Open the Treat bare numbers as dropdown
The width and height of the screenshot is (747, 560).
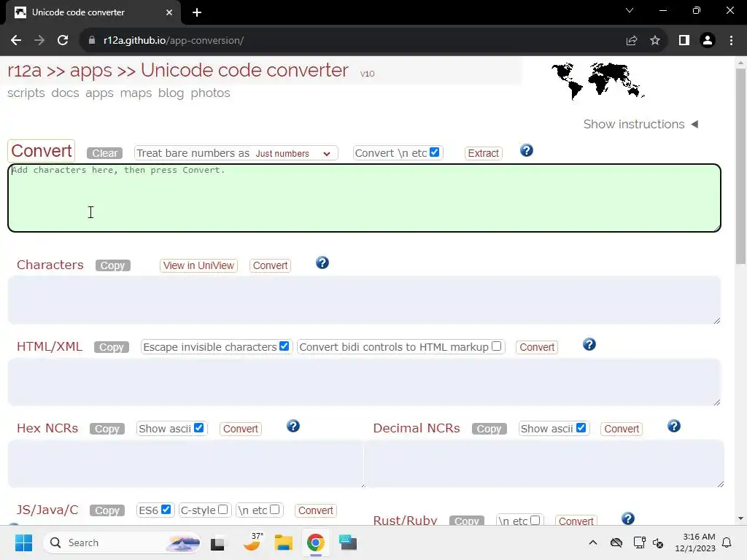(x=293, y=153)
